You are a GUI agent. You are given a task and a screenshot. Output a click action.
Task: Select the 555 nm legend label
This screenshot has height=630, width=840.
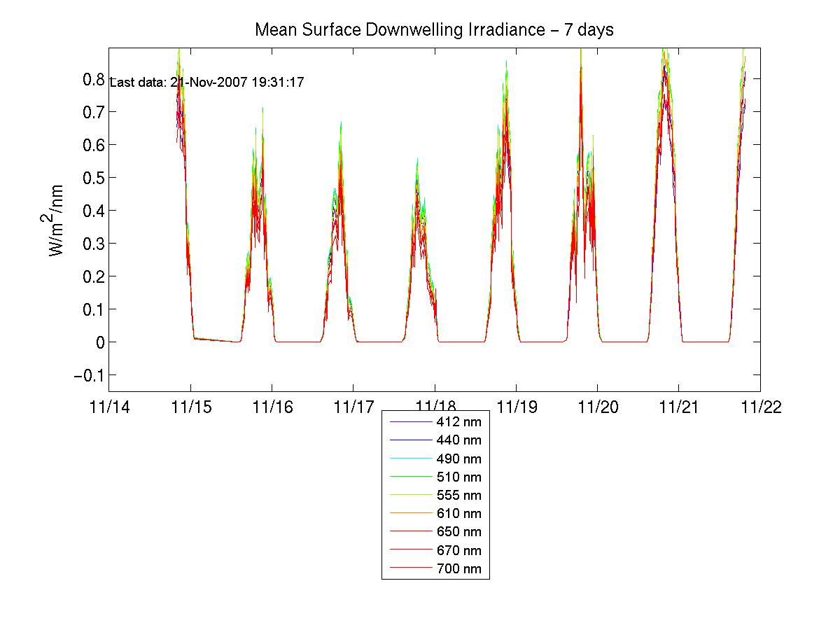tap(458, 496)
